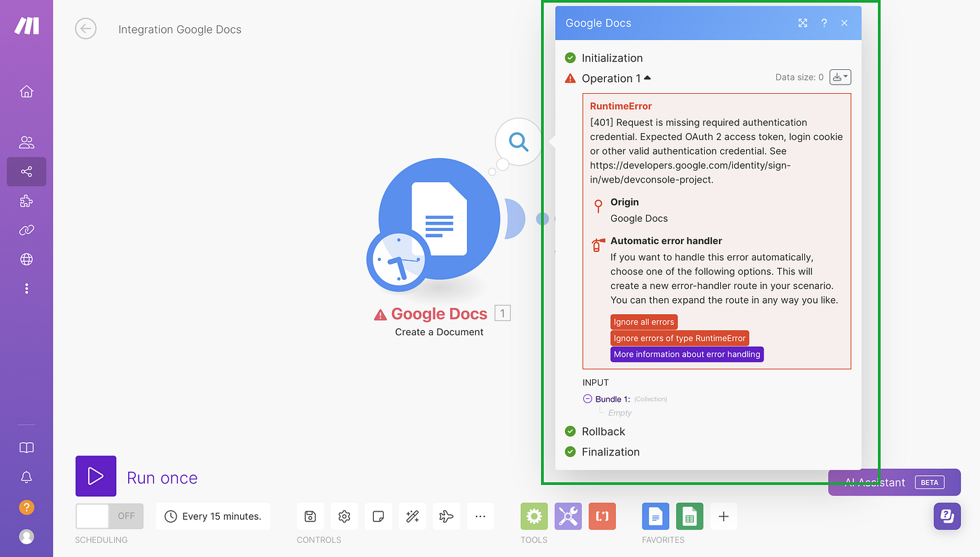
Task: Save the scenario with the disk icon
Action: point(310,516)
